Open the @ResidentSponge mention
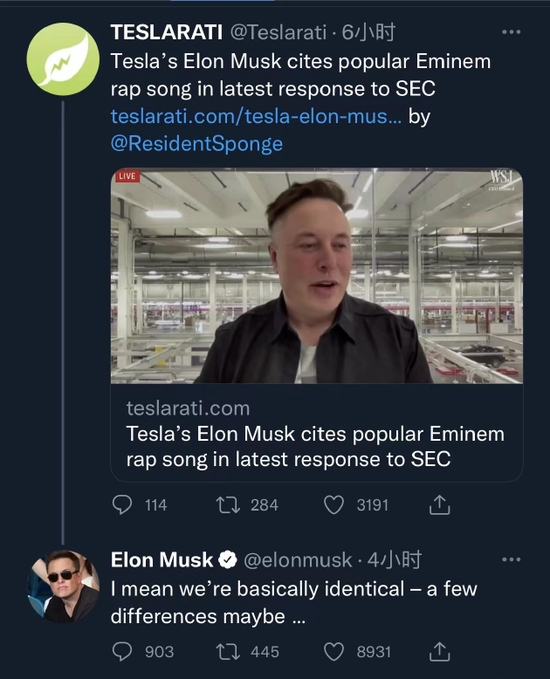 point(197,144)
